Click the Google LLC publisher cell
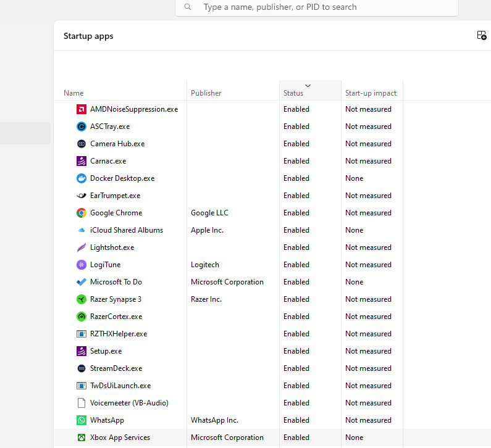491x448 pixels. 210,213
